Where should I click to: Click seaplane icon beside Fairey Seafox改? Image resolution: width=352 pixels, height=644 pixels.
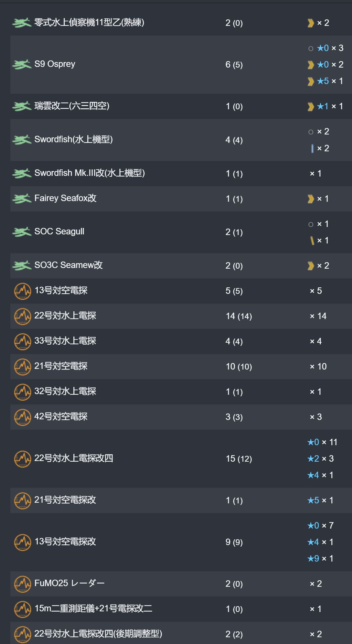(x=22, y=199)
